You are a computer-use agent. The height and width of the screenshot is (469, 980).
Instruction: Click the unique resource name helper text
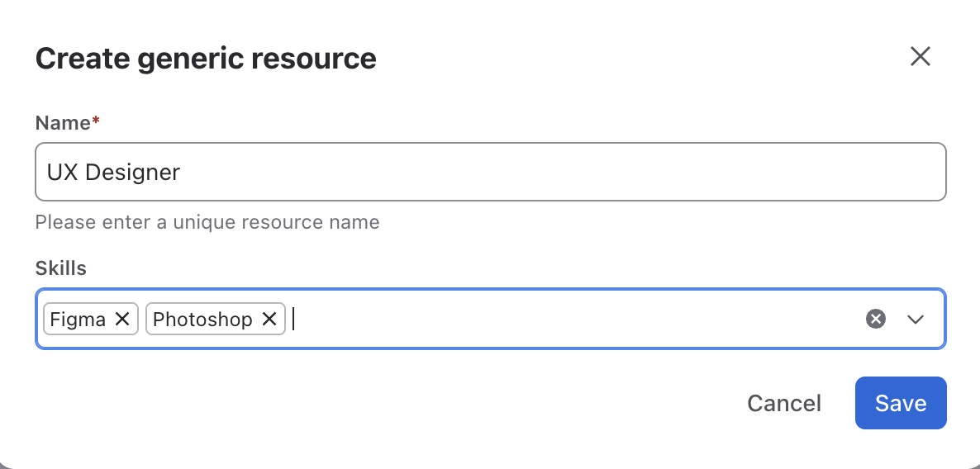(x=207, y=222)
